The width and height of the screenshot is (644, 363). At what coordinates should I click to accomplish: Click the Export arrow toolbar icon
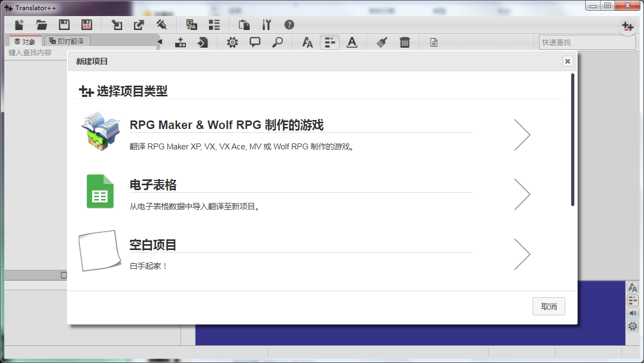(139, 25)
